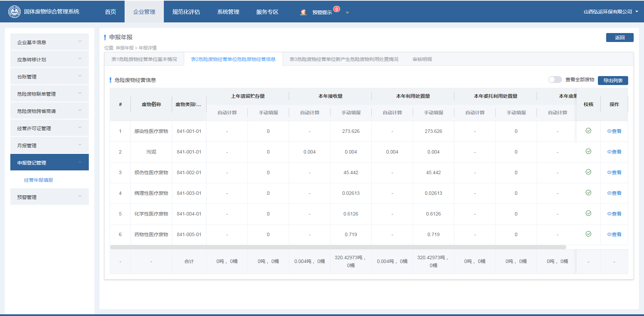Click the 校核 column header
Viewport: 644px width, 316px height.
tap(588, 104)
